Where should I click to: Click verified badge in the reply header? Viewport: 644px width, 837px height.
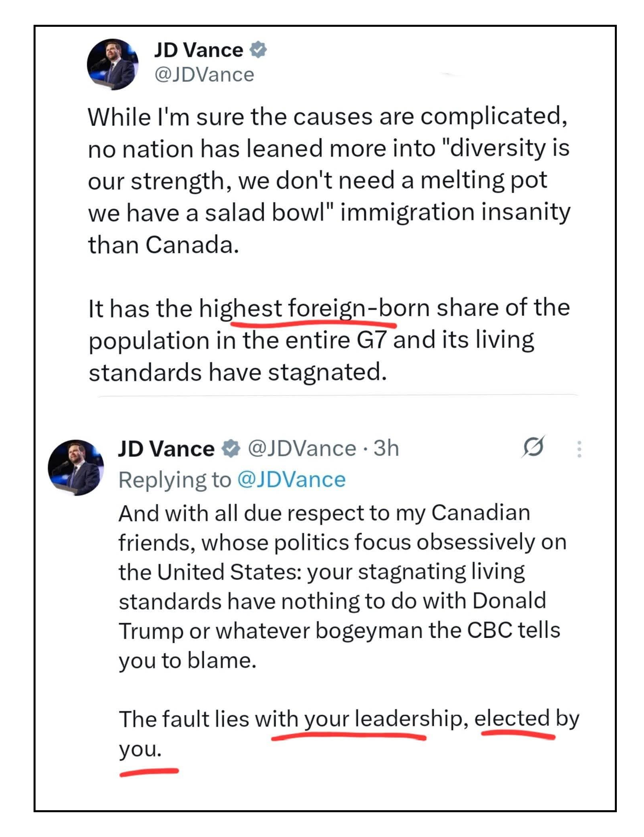coord(231,448)
